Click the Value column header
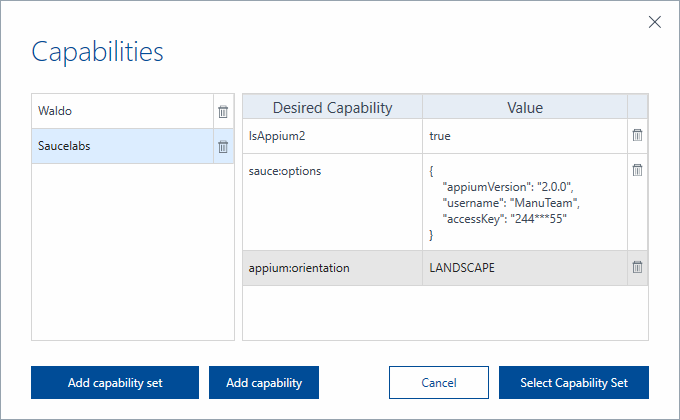680x420 pixels. (x=524, y=107)
